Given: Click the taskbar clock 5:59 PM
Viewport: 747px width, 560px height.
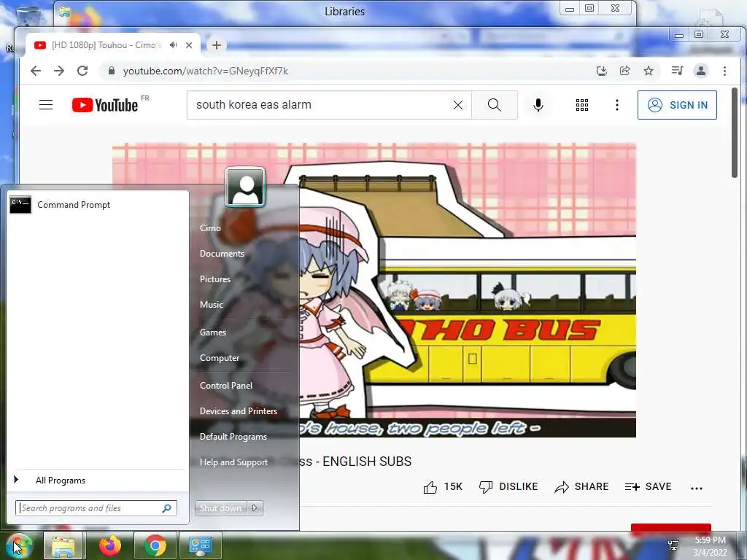Looking at the screenshot, I should pos(710,540).
